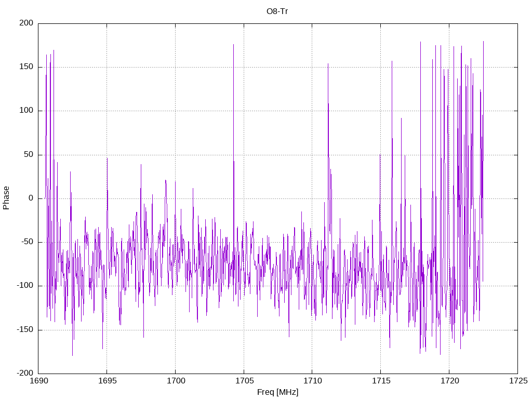Select the 1710 x-axis tick label
The height and width of the screenshot is (399, 532).
tap(313, 381)
